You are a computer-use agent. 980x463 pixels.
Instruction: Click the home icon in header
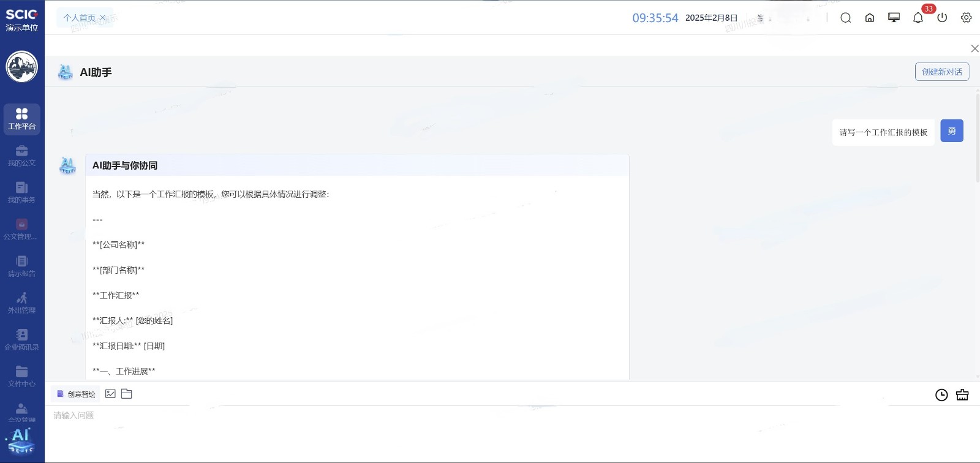point(870,18)
